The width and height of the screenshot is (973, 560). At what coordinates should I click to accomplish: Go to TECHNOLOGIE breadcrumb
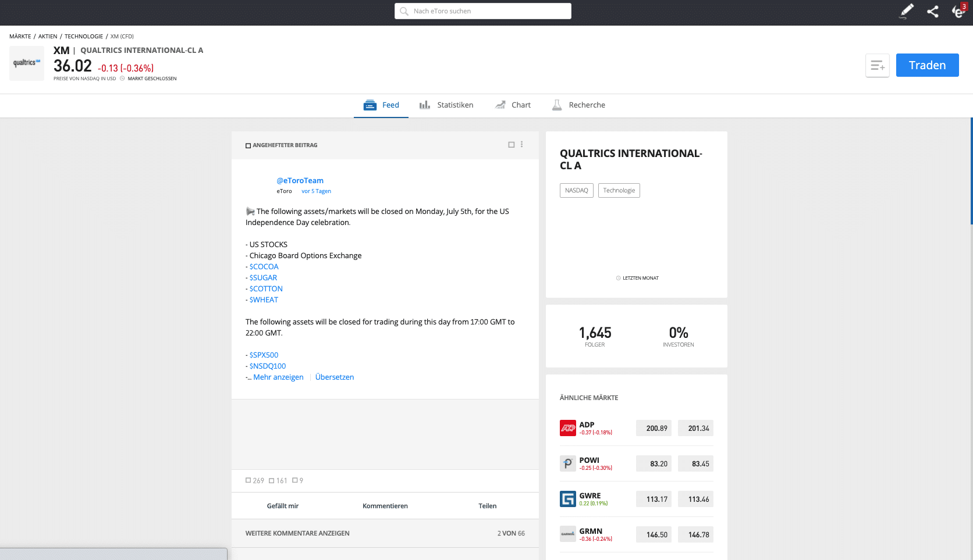pyautogui.click(x=84, y=37)
